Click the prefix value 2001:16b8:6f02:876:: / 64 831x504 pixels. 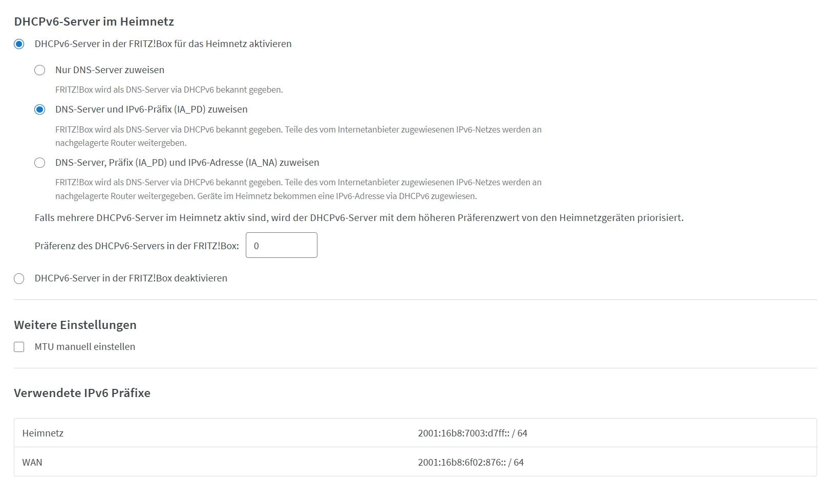click(471, 462)
